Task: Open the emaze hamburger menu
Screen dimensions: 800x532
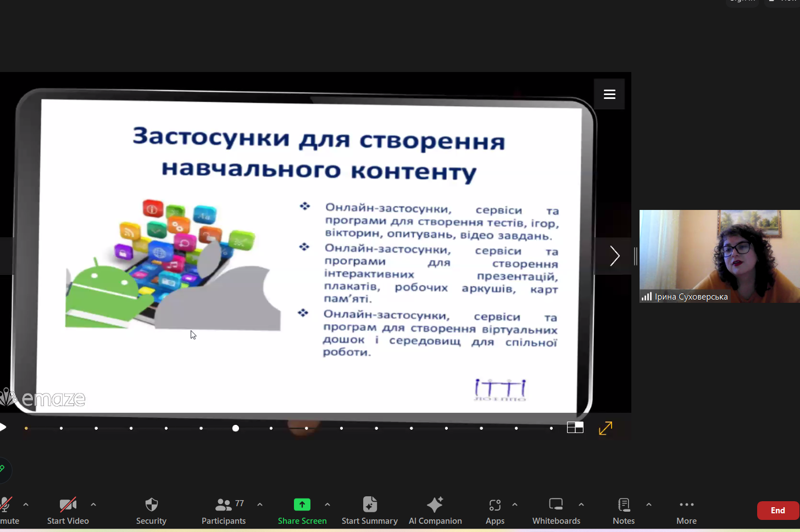Action: [609, 95]
